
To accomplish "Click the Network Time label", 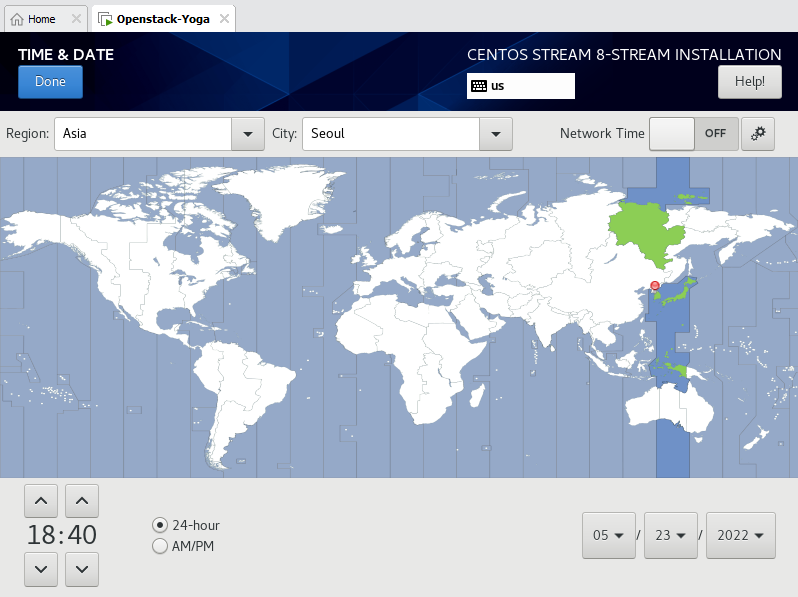I will coord(602,133).
